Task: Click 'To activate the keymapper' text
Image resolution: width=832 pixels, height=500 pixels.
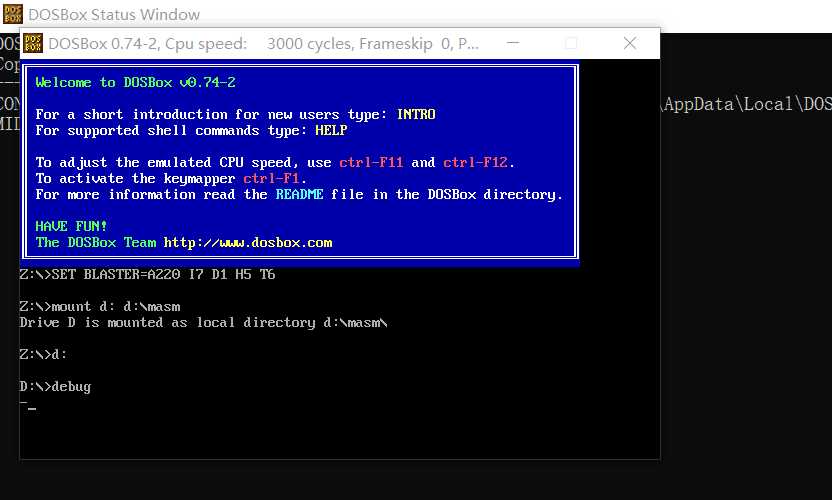Action: pyautogui.click(x=135, y=178)
